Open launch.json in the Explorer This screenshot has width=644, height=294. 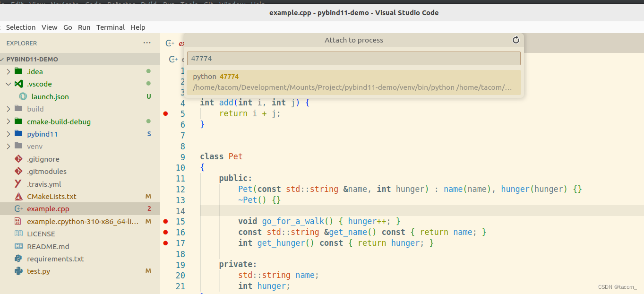[50, 96]
